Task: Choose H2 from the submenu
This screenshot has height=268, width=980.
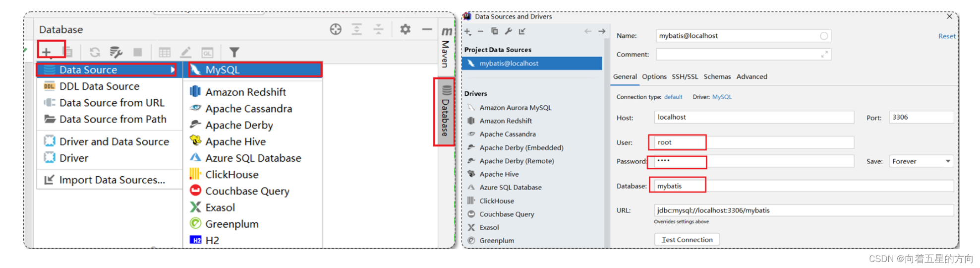Action: click(253, 240)
